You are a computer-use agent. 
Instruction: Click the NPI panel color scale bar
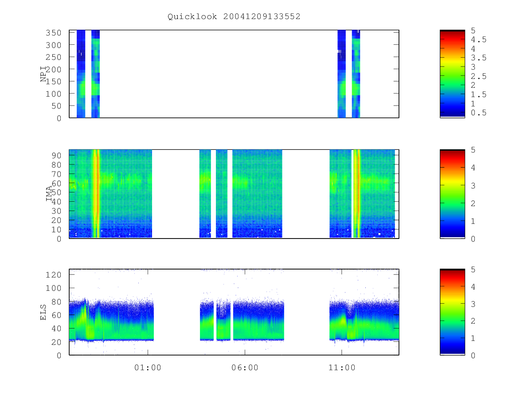[x=452, y=74]
